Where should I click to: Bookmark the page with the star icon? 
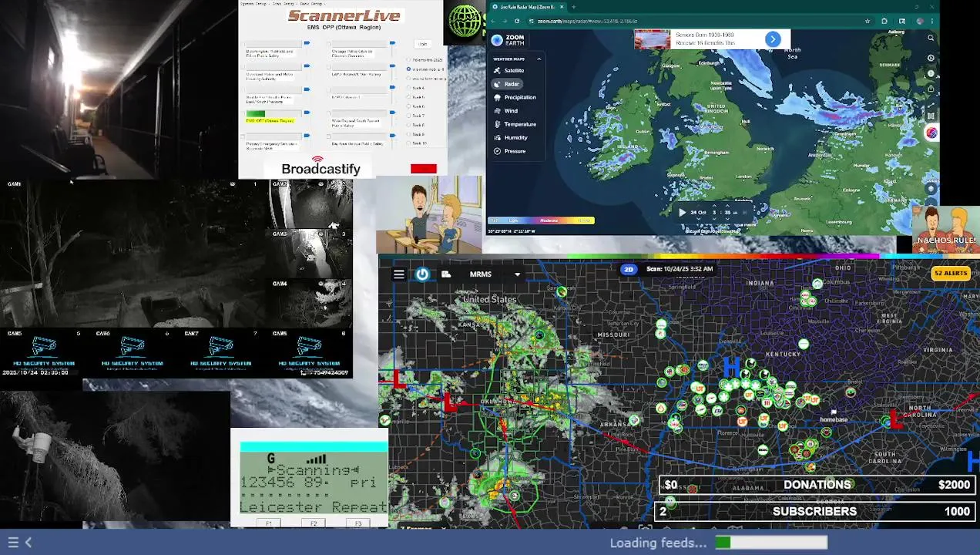click(x=868, y=21)
